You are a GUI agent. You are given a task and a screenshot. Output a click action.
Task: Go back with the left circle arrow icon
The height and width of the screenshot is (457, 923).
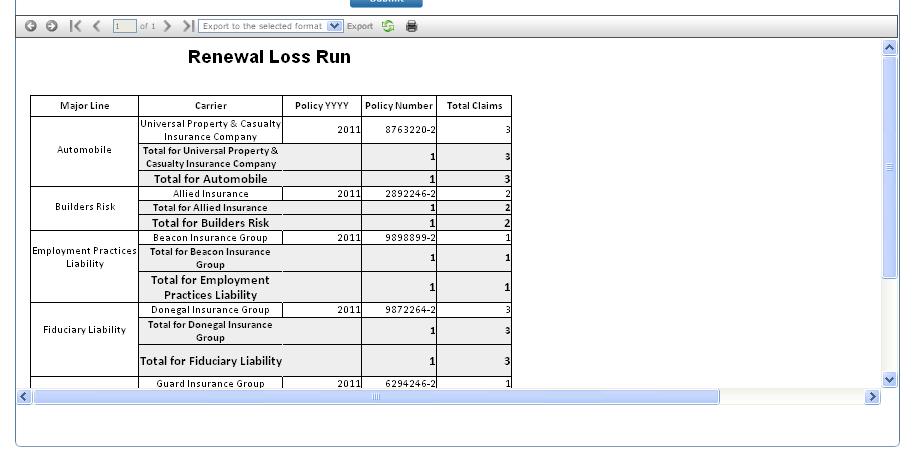(x=31, y=26)
